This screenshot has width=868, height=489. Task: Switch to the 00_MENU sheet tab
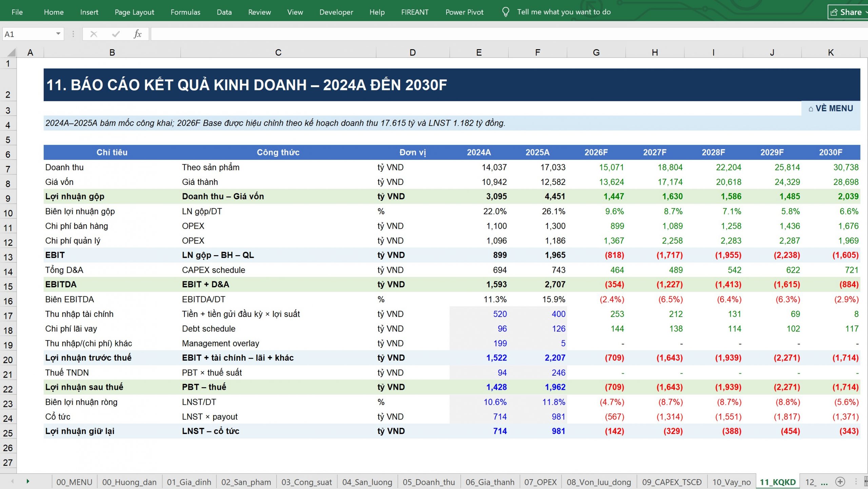[74, 482]
